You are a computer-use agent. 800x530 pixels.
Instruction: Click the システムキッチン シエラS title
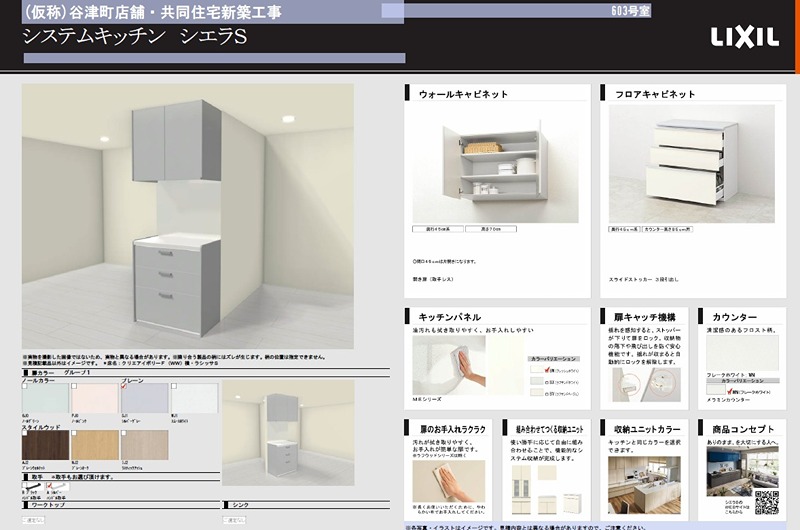[135, 37]
